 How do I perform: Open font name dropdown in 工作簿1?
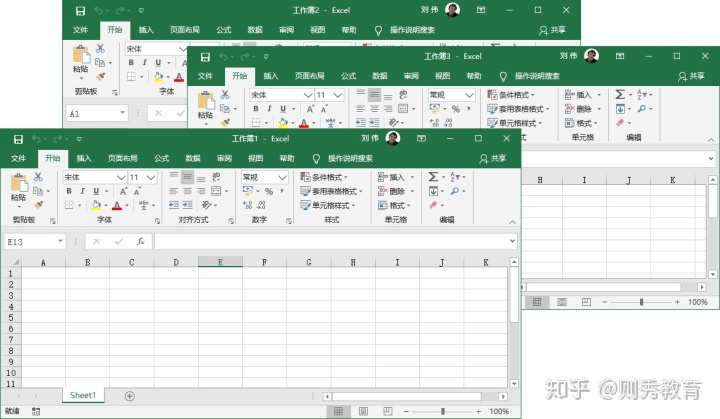coord(121,177)
